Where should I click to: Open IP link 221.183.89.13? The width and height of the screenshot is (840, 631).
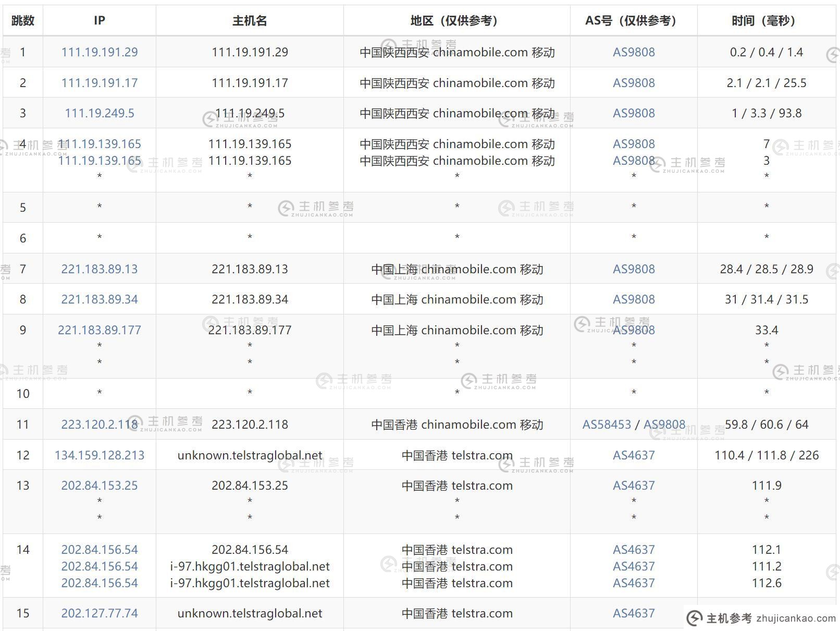(x=100, y=269)
